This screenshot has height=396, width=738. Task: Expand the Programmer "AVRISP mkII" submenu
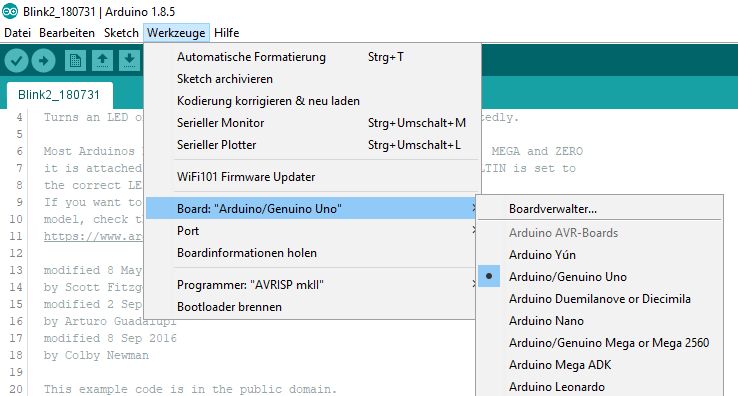coord(311,285)
